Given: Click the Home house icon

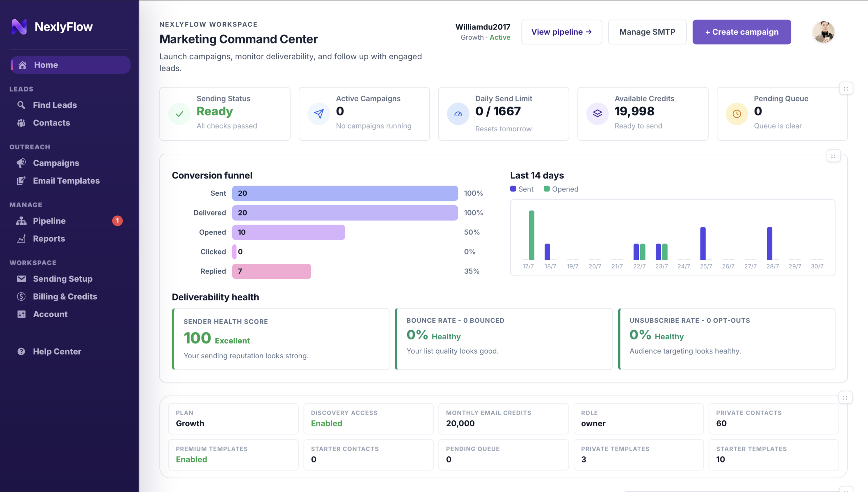Looking at the screenshot, I should pos(22,65).
